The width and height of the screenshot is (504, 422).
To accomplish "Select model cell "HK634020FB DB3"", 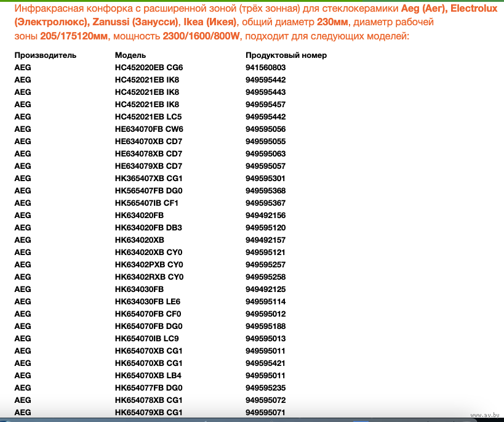I will (x=148, y=227).
